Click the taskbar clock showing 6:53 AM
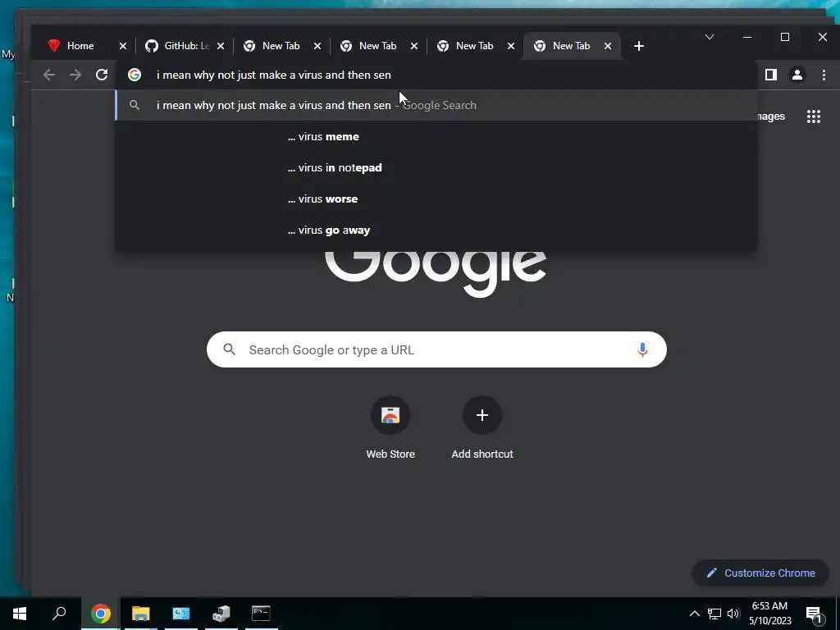The width and height of the screenshot is (840, 630). coord(769,614)
